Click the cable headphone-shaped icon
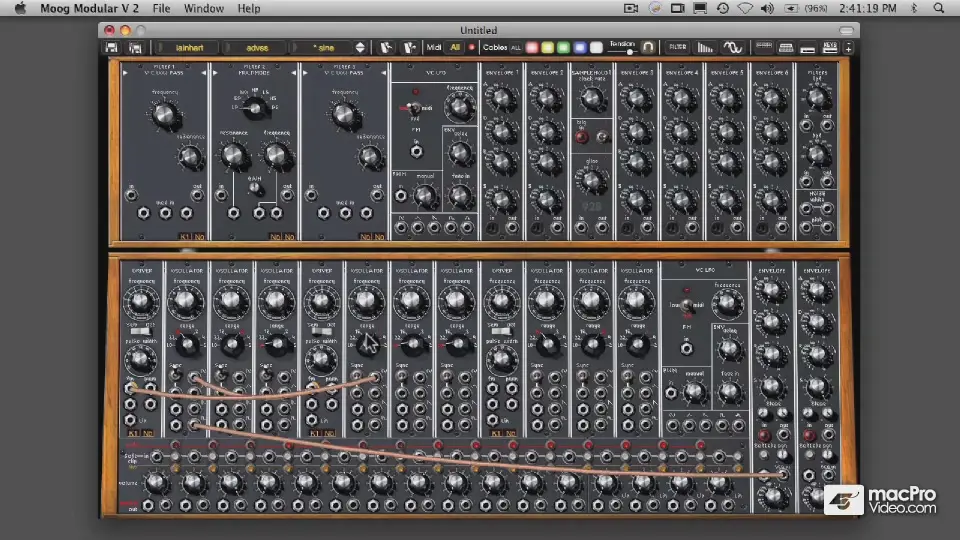This screenshot has height=540, width=960. point(648,47)
